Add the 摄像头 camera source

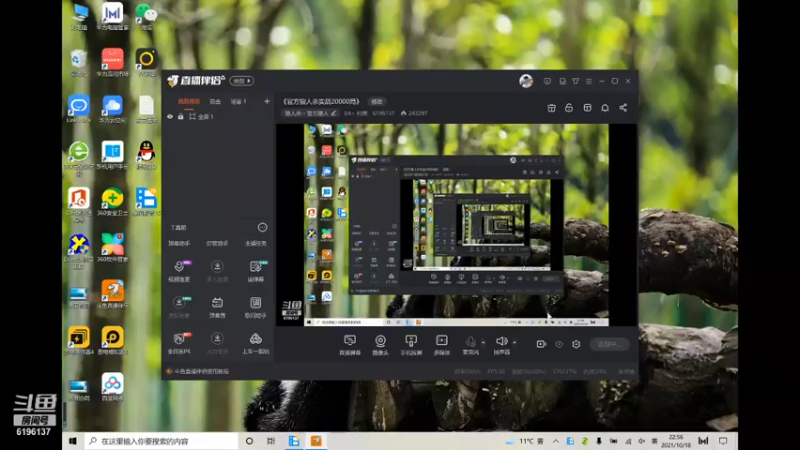coord(380,345)
